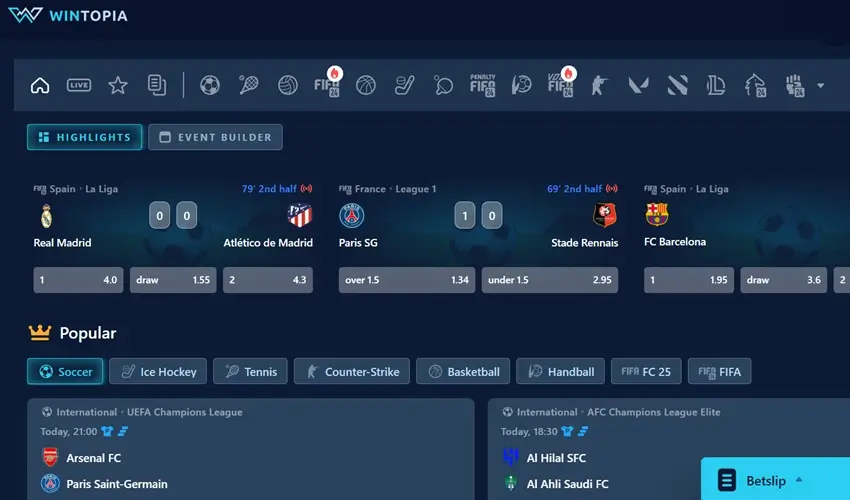850x500 pixels.
Task: Click the Real Madrid crest
Action: pyautogui.click(x=47, y=216)
